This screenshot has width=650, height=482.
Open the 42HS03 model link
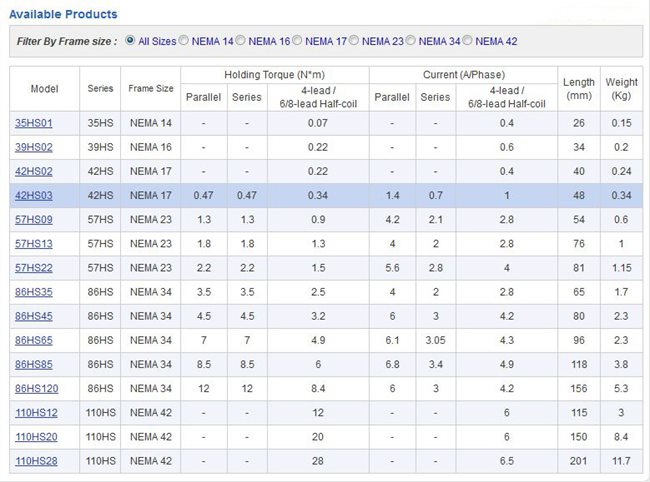click(x=34, y=195)
